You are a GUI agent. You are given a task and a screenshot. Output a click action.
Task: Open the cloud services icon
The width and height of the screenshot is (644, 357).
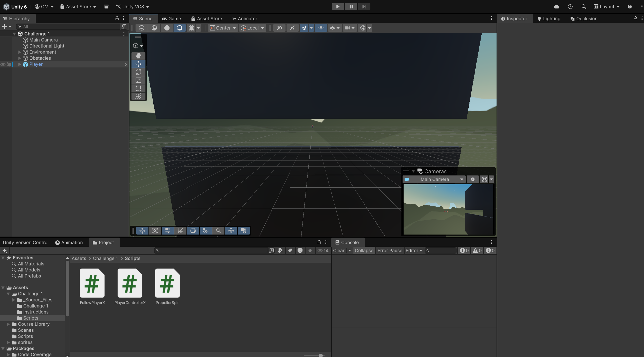pos(557,7)
